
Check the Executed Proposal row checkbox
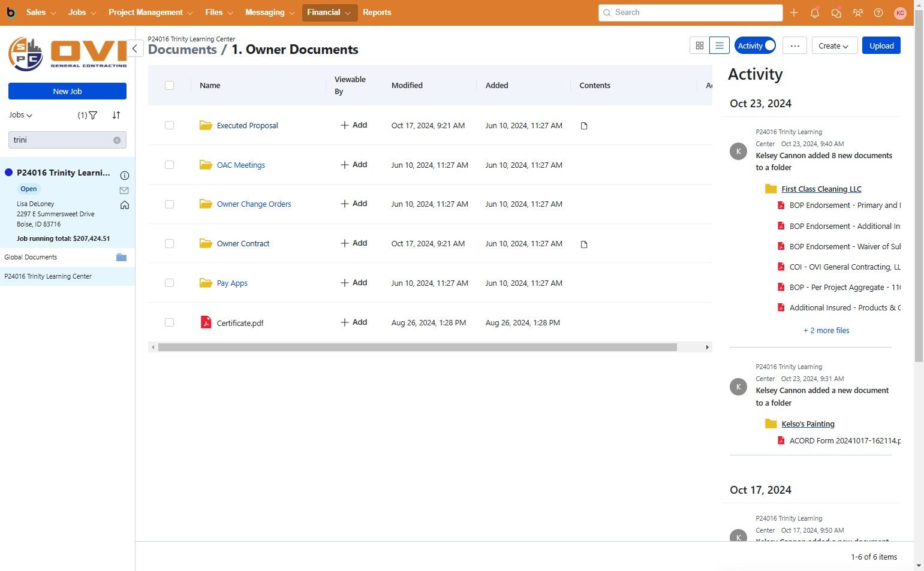pyautogui.click(x=169, y=125)
